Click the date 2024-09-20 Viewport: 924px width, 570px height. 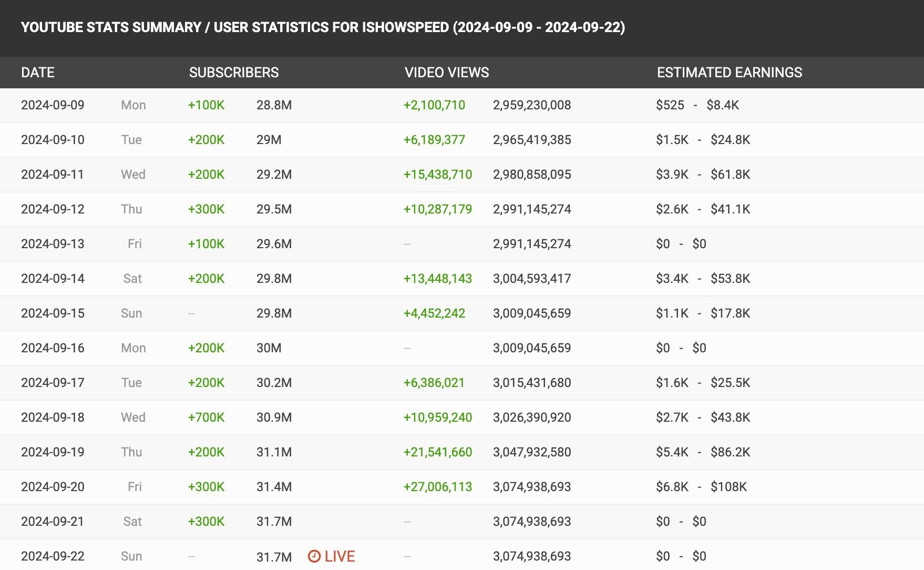(x=53, y=487)
